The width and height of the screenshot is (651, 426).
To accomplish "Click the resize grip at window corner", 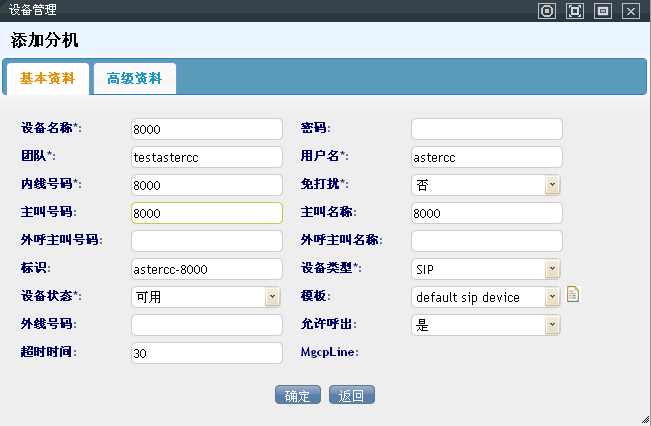I will coord(645,420).
